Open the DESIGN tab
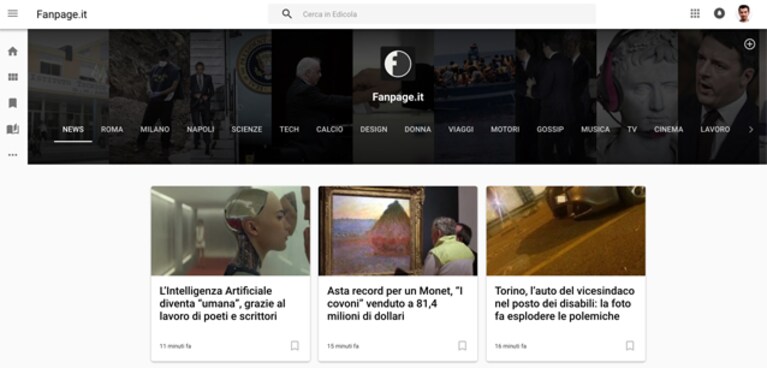Screen dimensions: 767x368 374,130
